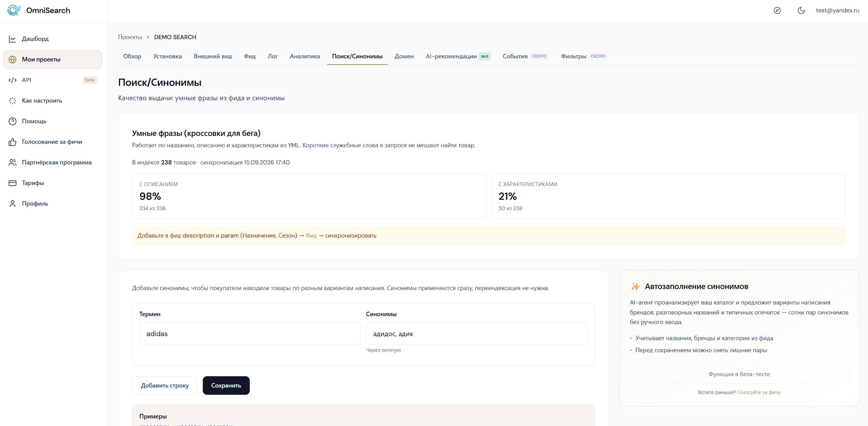
Task: Open Партнёрская программа people icon
Action: [x=12, y=162]
